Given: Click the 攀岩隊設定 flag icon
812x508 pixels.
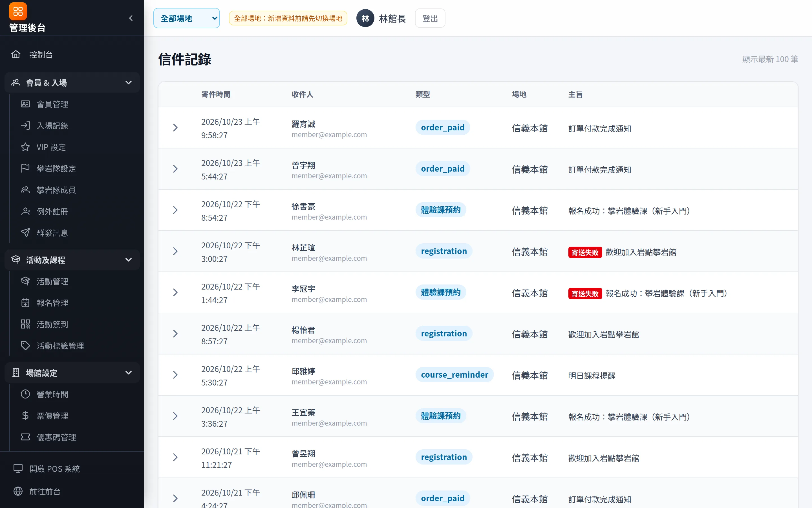Looking at the screenshot, I should [x=25, y=168].
